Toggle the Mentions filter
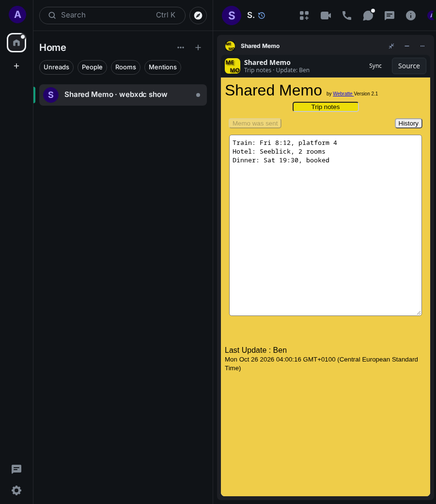 pos(163,67)
